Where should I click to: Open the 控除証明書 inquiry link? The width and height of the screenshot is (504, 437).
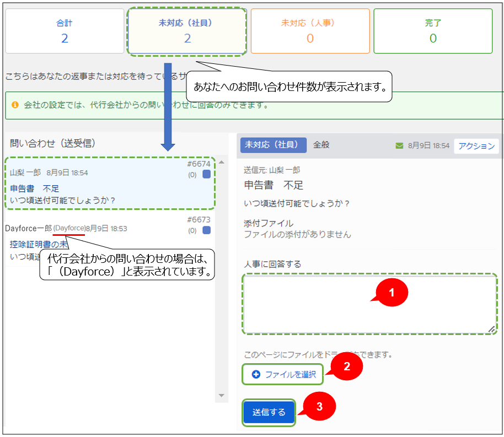[39, 244]
